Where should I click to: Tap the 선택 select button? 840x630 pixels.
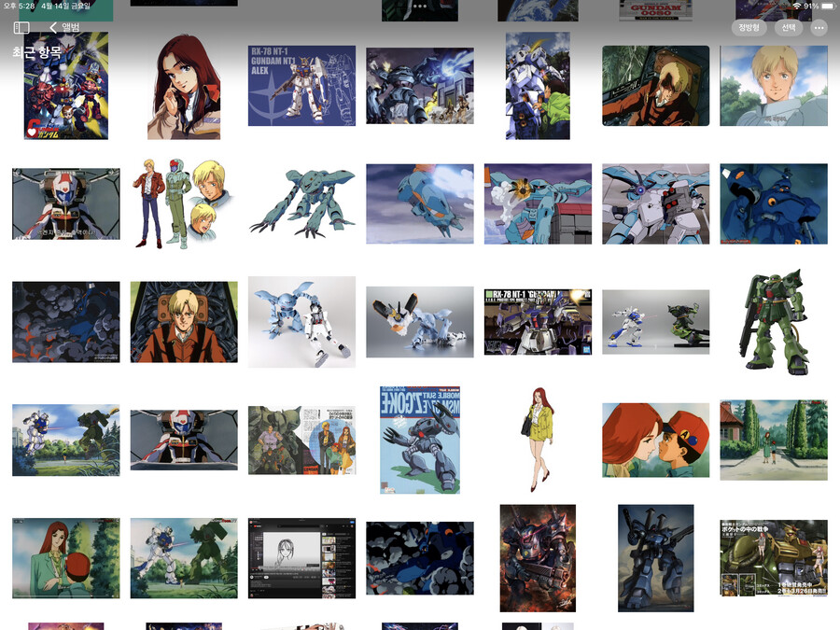788,27
